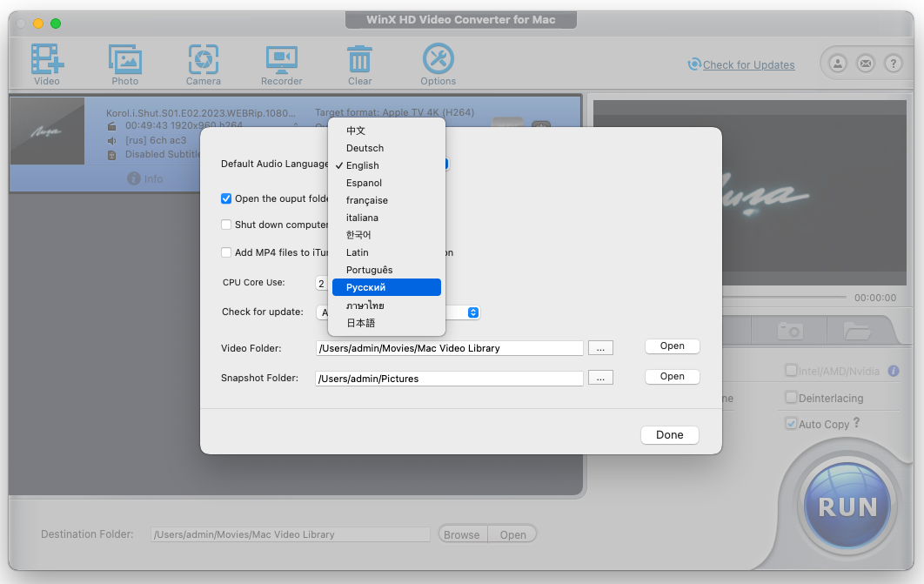The height and width of the screenshot is (584, 924).
Task: Click the Destination Folder path field
Action: (291, 534)
